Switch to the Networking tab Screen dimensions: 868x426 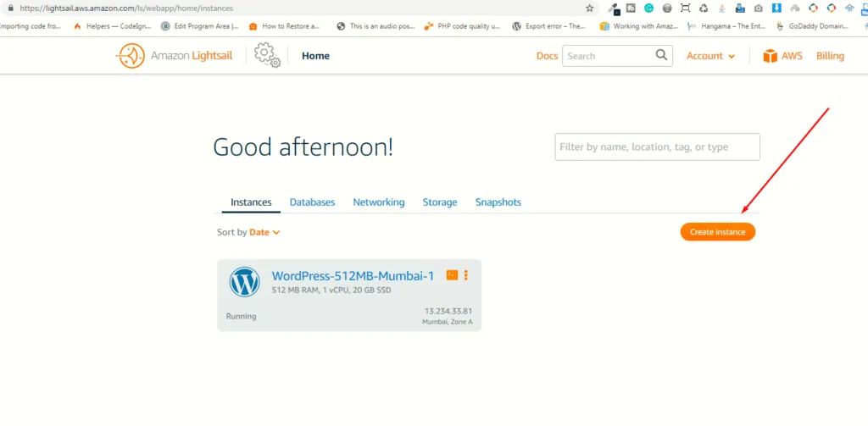pos(379,202)
